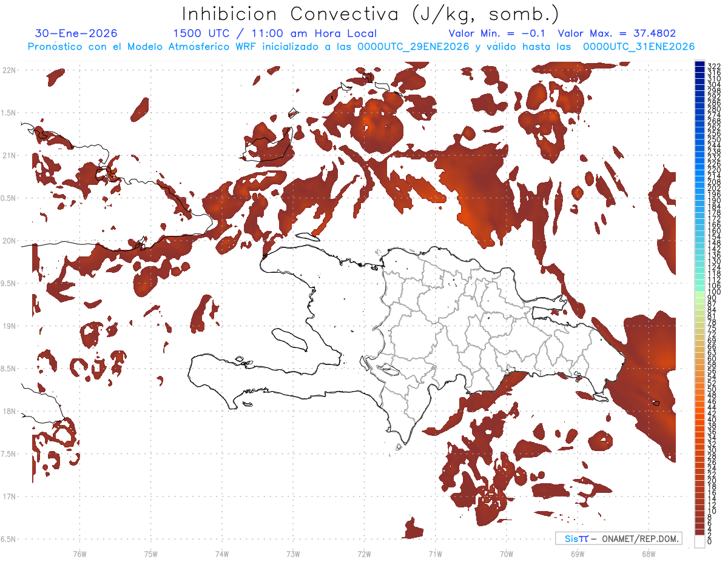Click "1500 UTC / 11:00 am Hora Local"
728x562 pixels.
pyautogui.click(x=275, y=33)
